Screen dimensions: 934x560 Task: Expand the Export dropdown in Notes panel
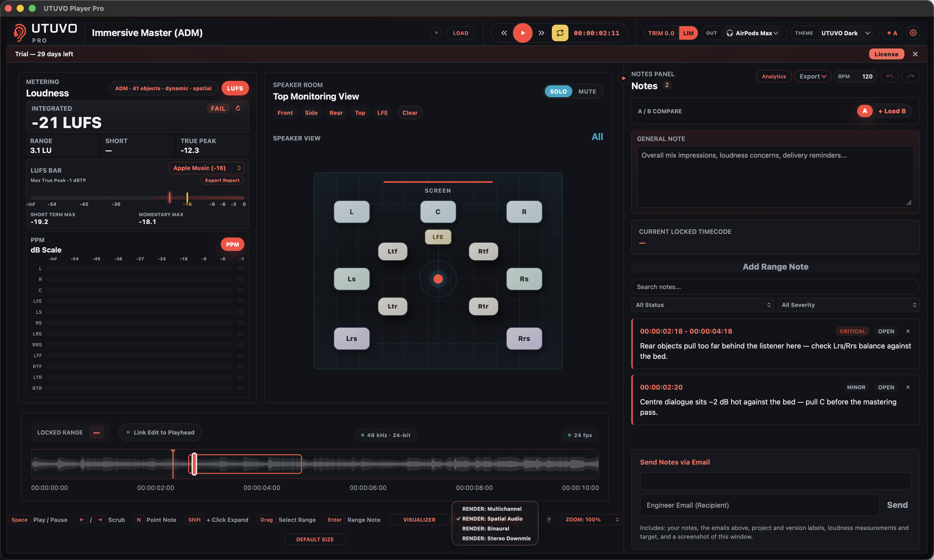pyautogui.click(x=812, y=76)
